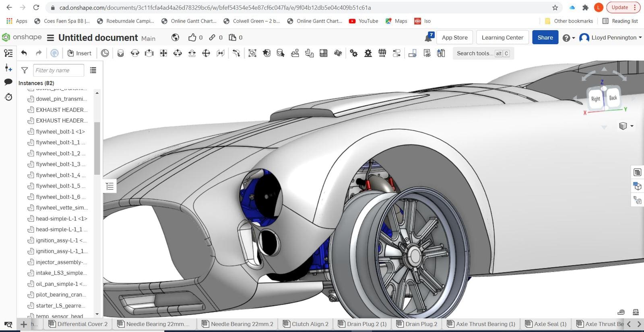This screenshot has width=644, height=332.
Task: Open the view cube display options dropdown
Action: pos(626,126)
